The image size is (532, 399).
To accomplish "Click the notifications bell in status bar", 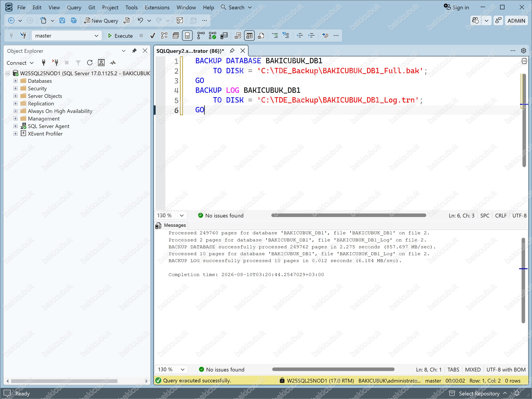I will tap(517, 393).
